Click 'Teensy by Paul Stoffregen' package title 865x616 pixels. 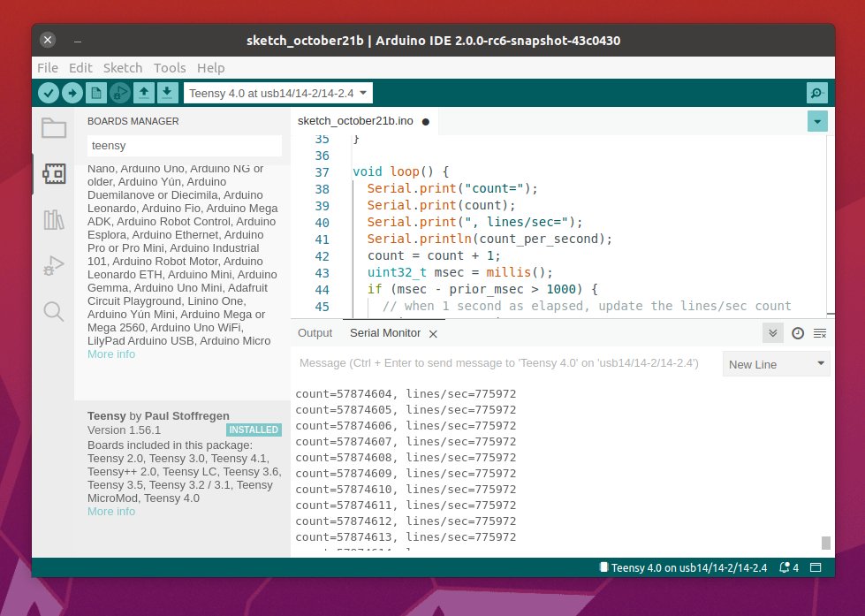point(158,415)
